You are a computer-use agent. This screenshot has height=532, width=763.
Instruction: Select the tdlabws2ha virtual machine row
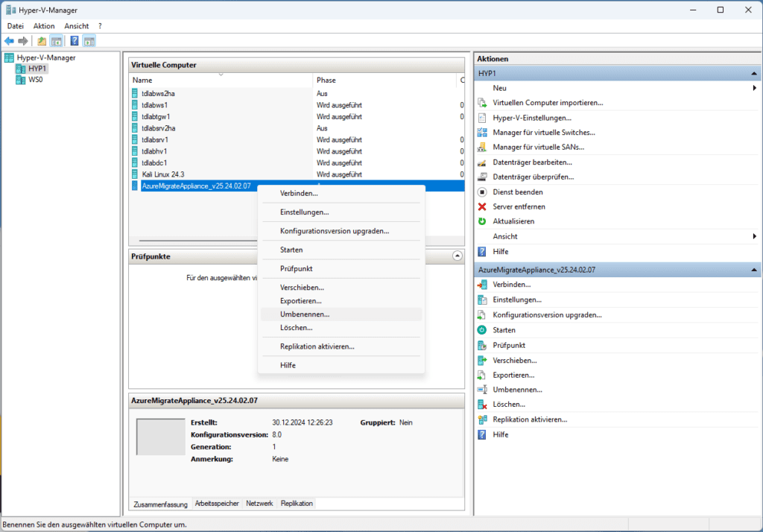click(297, 93)
